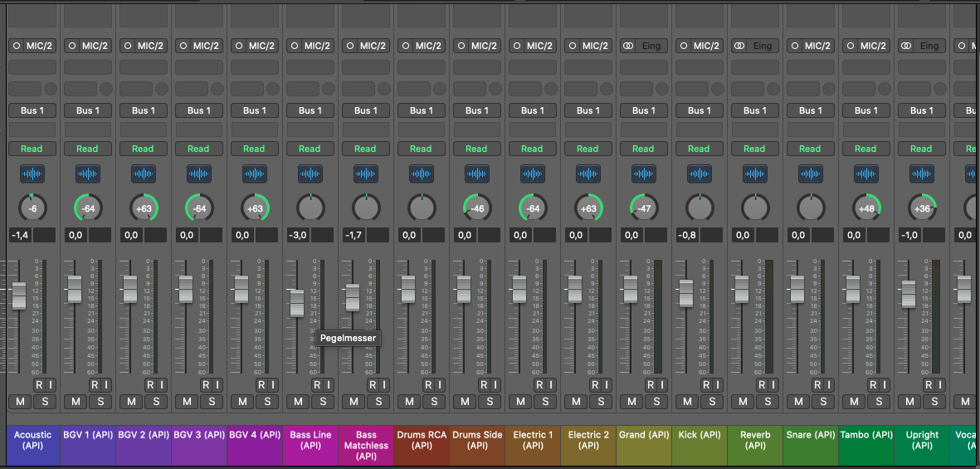
Task: Click the Bass Line volume fader
Action: pyautogui.click(x=297, y=303)
